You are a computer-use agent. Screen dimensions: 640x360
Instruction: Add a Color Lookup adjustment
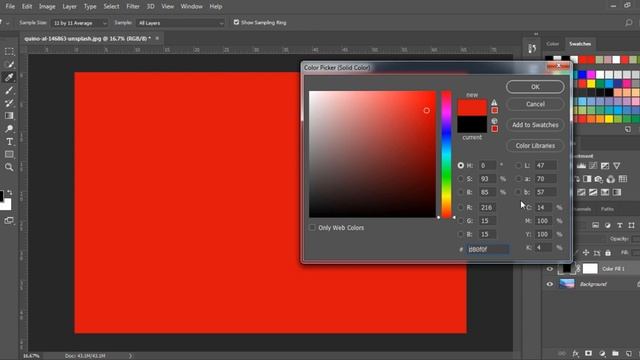point(622,179)
